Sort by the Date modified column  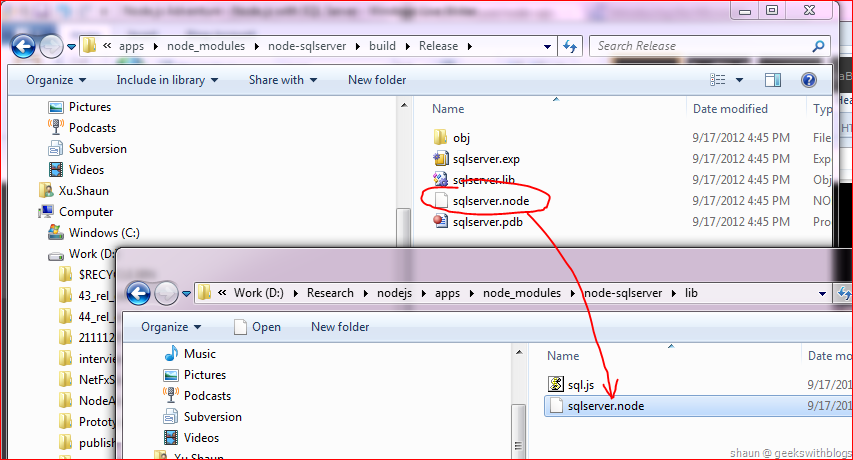[x=730, y=109]
